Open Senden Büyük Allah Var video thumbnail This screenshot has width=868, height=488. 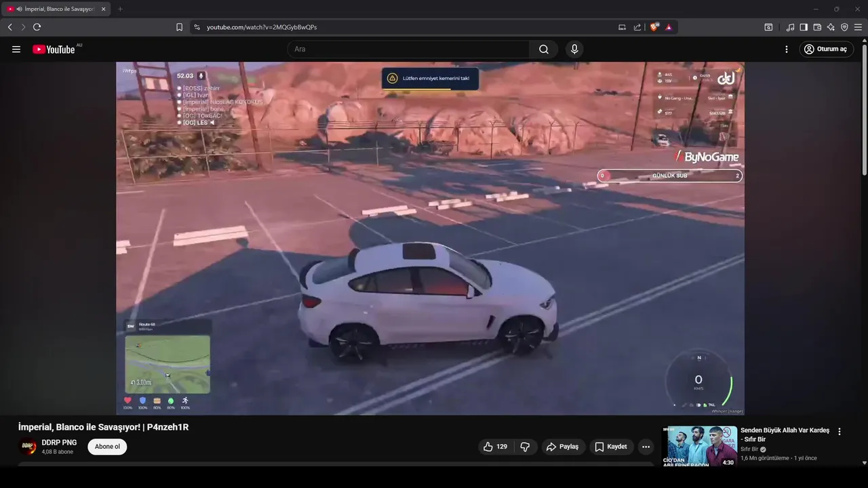[x=699, y=446]
